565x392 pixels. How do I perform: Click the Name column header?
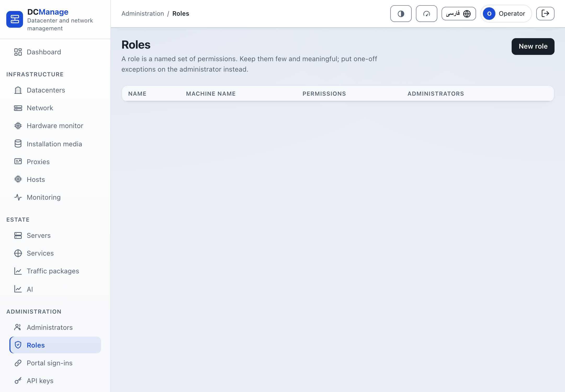(x=137, y=94)
